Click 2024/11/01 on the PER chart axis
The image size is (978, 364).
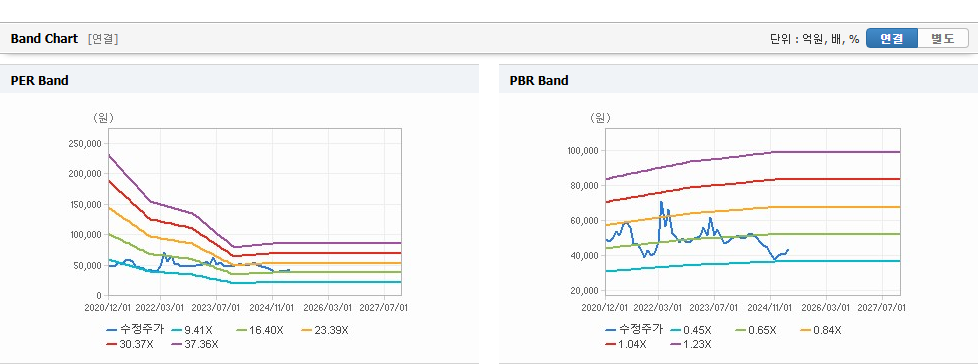click(273, 307)
